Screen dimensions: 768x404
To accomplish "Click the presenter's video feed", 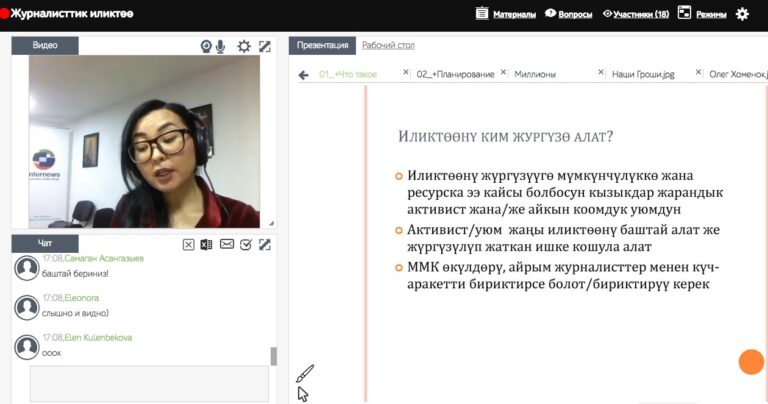I will 144,142.
